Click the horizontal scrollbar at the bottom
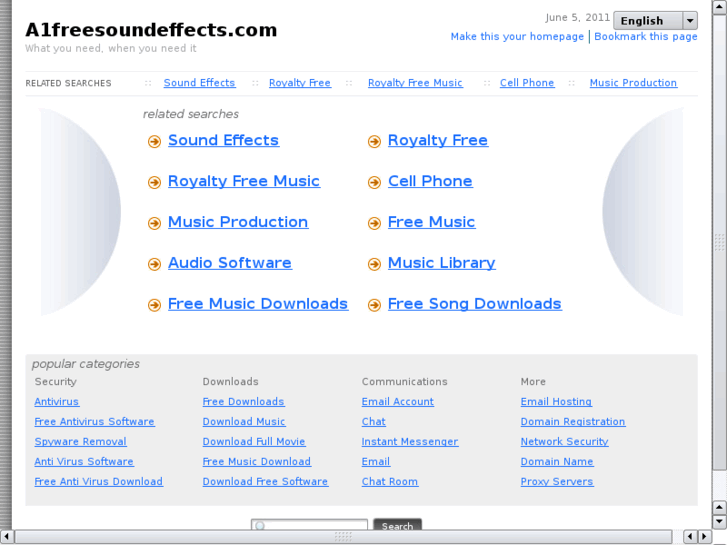The width and height of the screenshot is (727, 545). click(343, 537)
